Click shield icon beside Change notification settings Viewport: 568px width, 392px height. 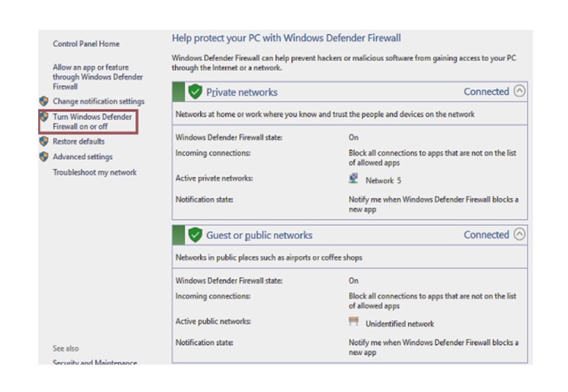44,101
